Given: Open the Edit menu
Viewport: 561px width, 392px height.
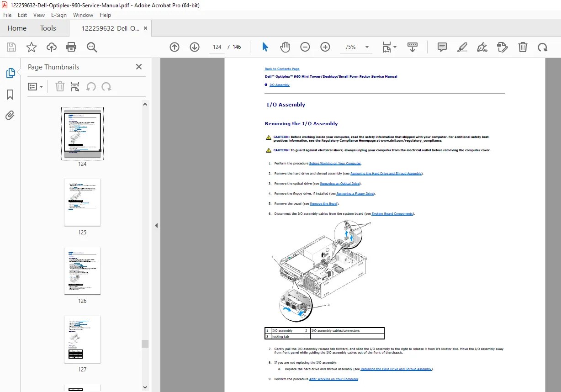Looking at the screenshot, I should coord(22,15).
